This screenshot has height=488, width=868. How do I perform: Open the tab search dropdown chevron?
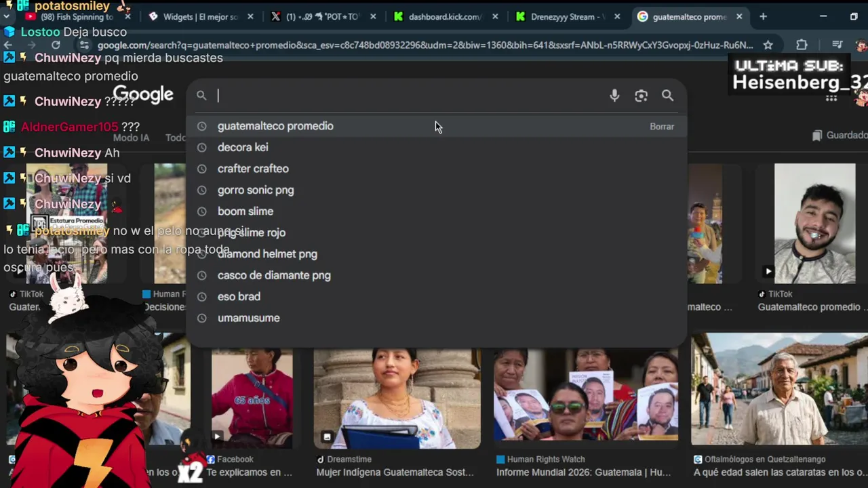pos(7,16)
